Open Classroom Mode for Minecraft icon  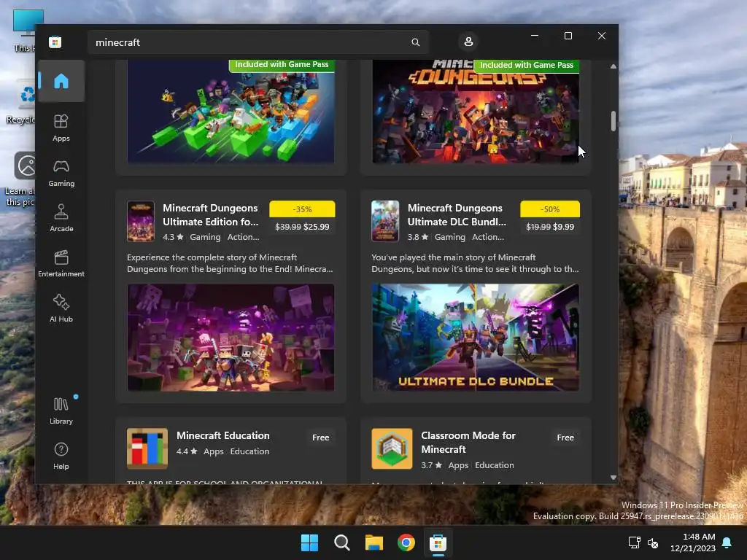point(392,448)
